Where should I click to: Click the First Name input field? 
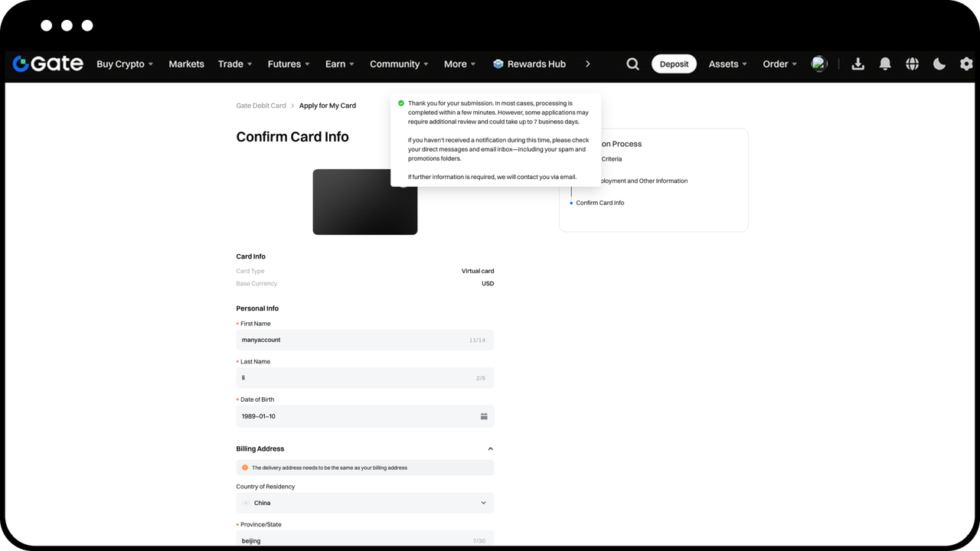tap(365, 340)
